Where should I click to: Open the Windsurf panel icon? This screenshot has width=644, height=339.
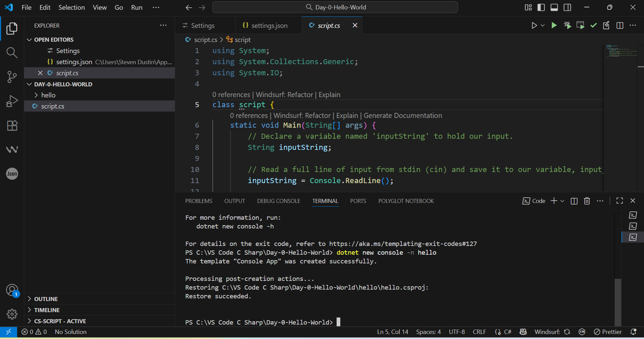[12, 150]
